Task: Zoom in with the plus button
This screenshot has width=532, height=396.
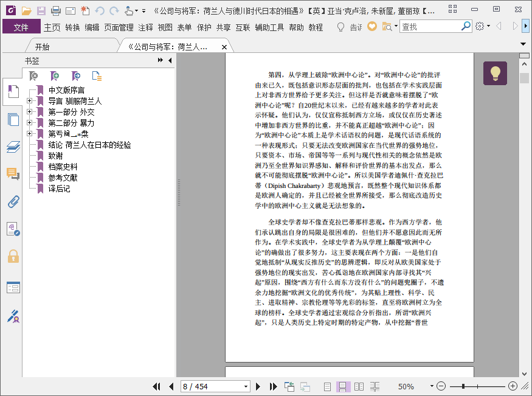Action: (x=513, y=386)
